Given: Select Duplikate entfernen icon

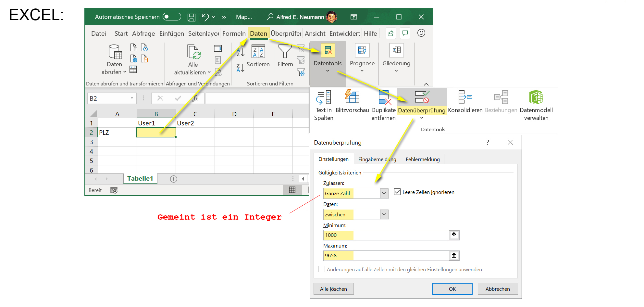Looking at the screenshot, I should tap(384, 97).
